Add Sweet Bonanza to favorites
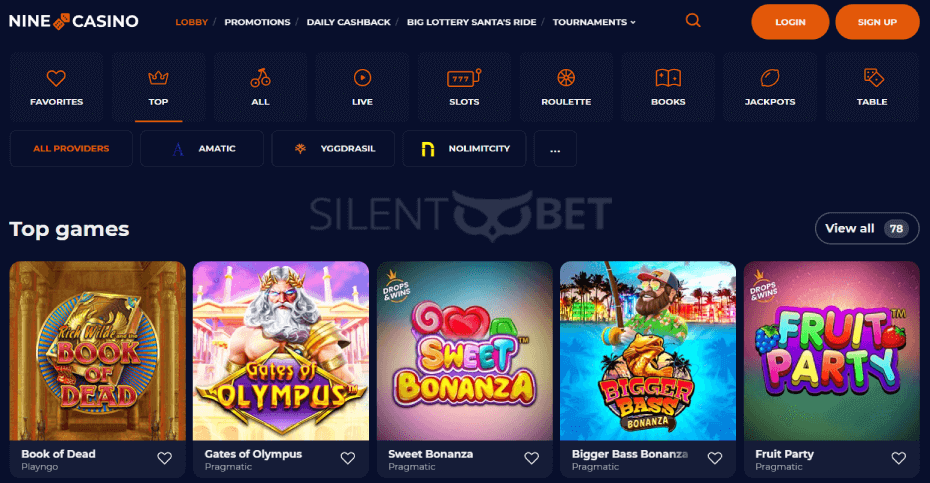The height and width of the screenshot is (483, 930). pos(531,458)
